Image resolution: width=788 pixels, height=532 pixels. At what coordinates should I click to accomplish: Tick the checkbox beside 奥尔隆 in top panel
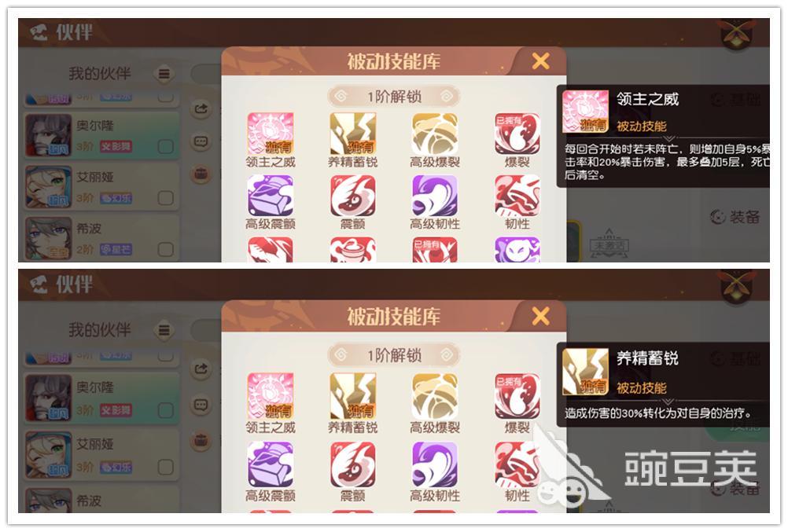[165, 147]
